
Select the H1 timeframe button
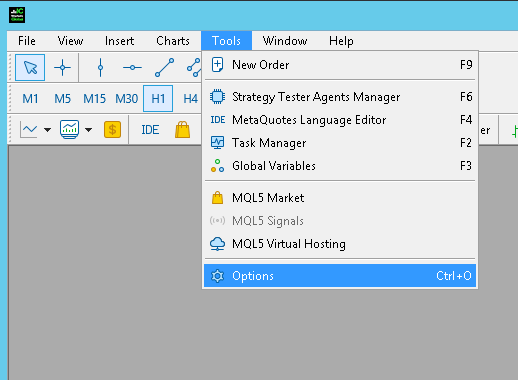(158, 99)
